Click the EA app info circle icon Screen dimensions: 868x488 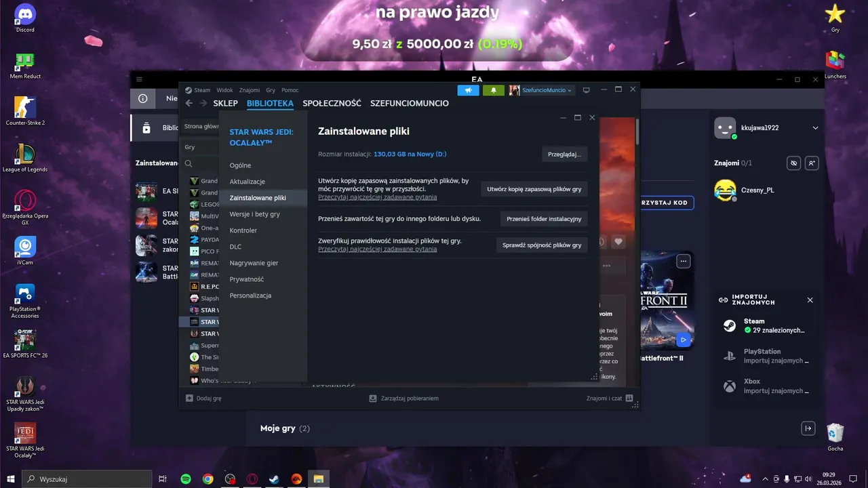coord(143,98)
